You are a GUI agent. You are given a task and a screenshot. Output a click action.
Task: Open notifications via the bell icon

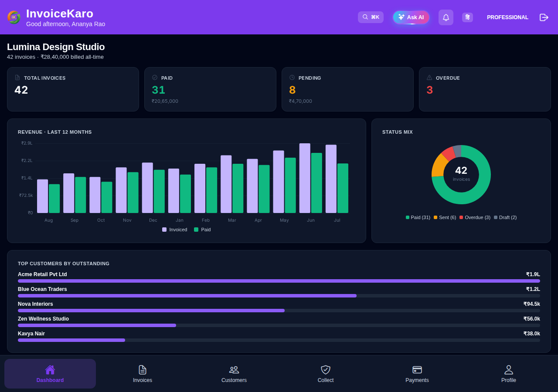[x=446, y=17]
